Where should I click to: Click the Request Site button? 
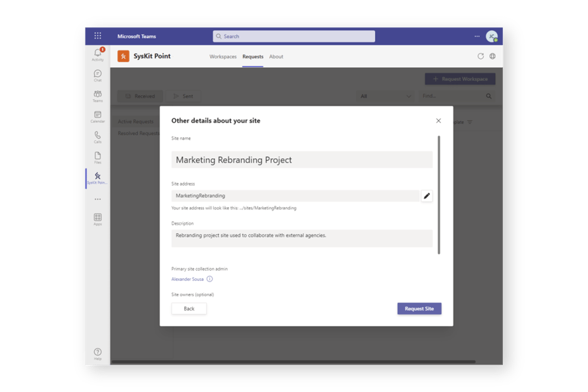[419, 309]
